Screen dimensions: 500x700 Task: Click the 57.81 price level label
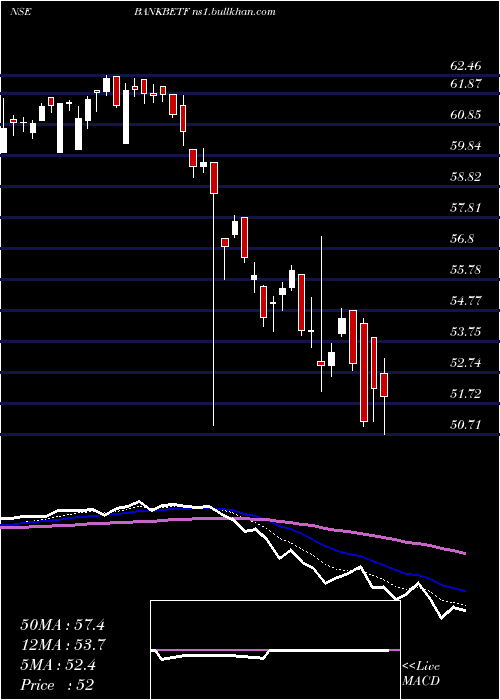(x=466, y=208)
